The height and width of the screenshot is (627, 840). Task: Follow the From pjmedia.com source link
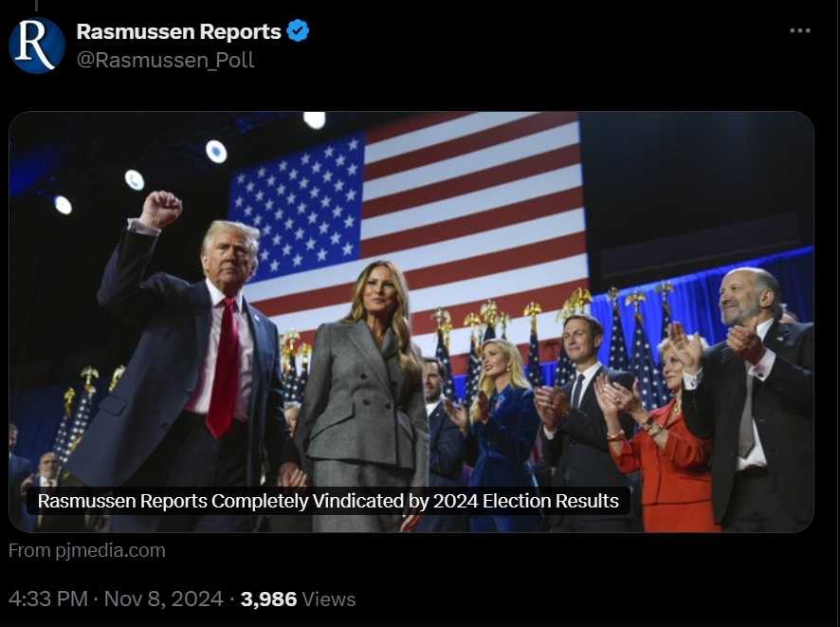click(87, 550)
